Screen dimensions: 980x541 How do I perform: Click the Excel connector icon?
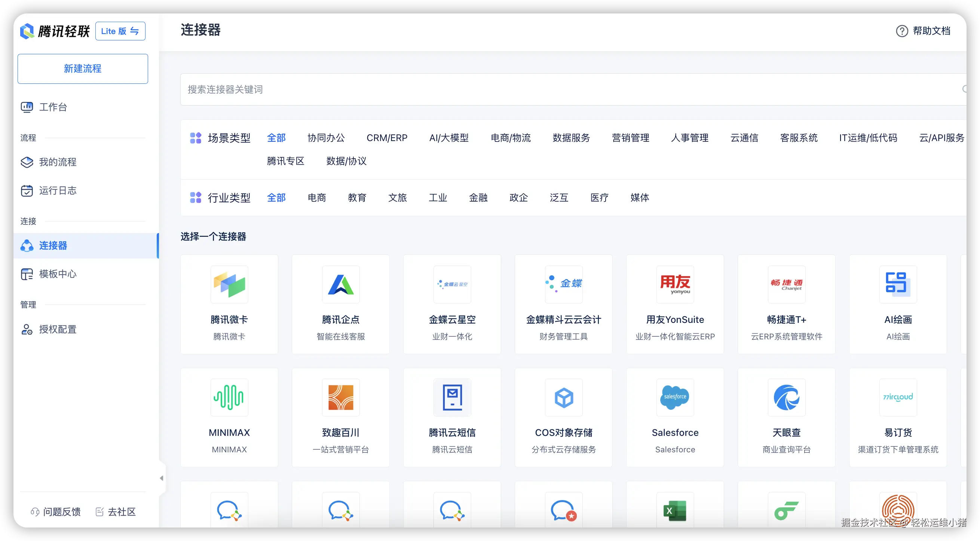(x=675, y=511)
